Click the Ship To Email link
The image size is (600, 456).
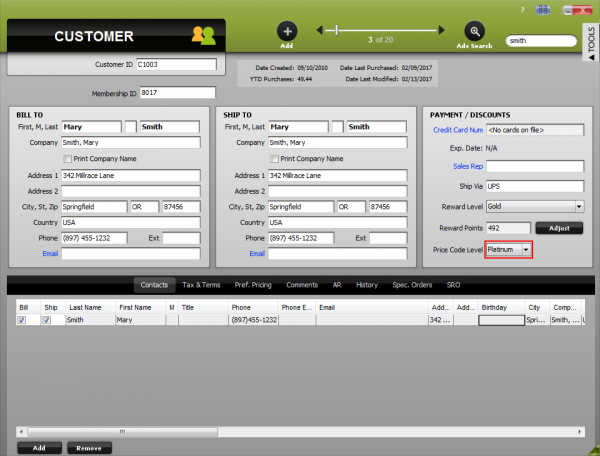(257, 254)
